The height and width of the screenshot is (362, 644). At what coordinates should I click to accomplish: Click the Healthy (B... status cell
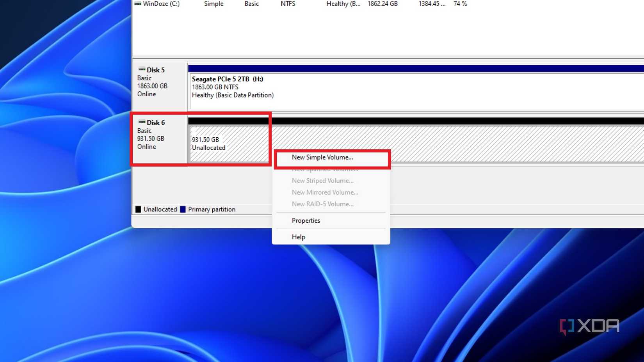[x=343, y=4]
